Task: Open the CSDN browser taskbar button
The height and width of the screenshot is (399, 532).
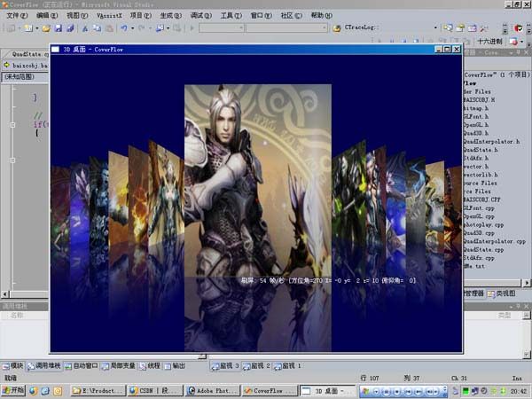Action: 155,391
